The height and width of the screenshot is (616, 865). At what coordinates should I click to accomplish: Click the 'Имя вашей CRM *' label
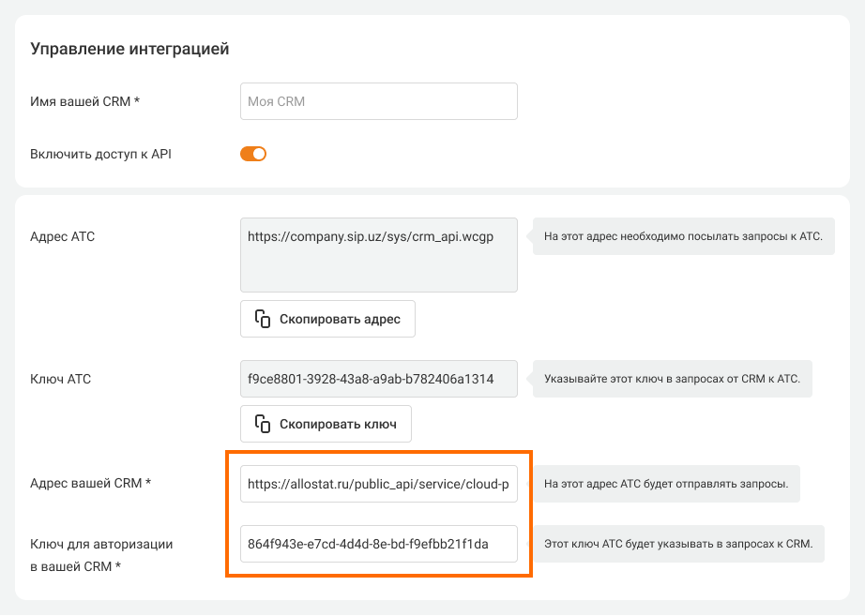85,101
